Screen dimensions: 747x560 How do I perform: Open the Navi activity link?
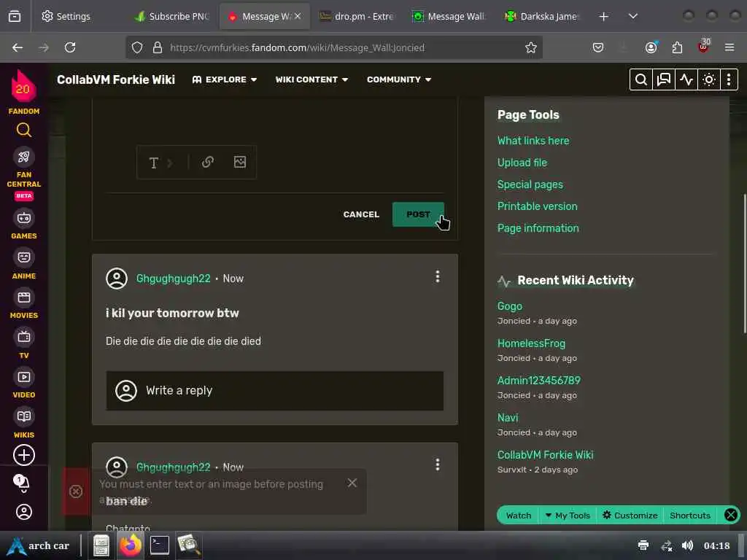508,418
